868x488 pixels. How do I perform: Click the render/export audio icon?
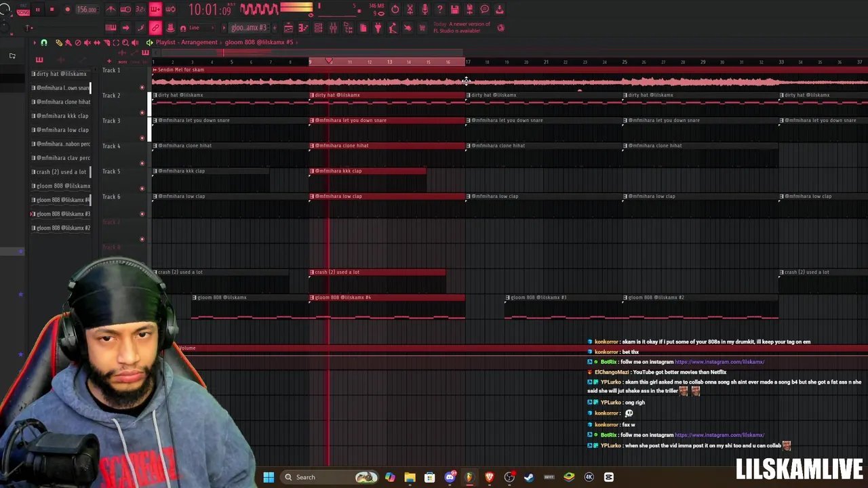pos(469,9)
